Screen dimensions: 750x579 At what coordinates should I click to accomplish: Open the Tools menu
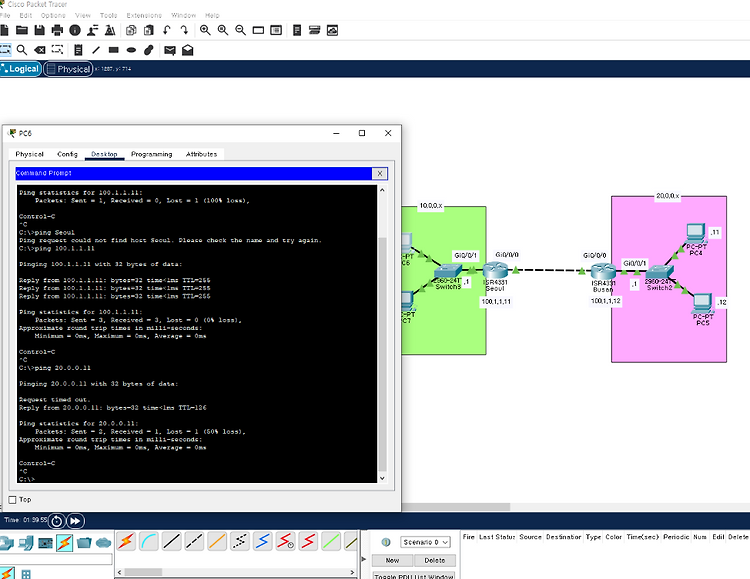109,15
